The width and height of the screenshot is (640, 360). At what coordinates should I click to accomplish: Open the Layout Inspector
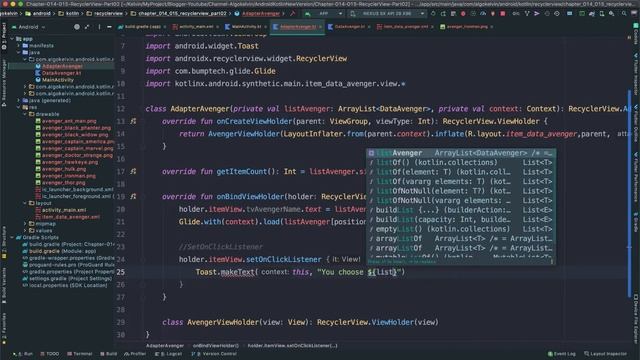coord(605,354)
